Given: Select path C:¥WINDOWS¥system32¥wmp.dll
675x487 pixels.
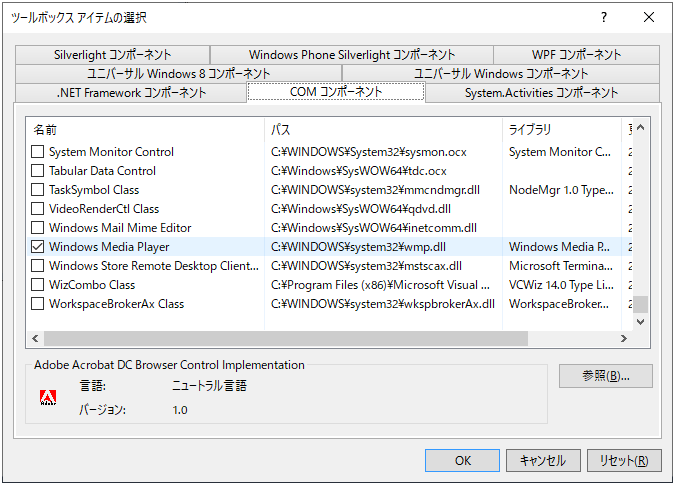Looking at the screenshot, I should point(358,247).
